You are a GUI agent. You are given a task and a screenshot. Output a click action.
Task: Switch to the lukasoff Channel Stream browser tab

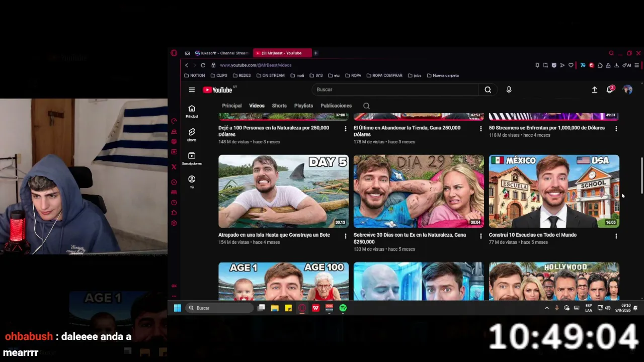point(222,53)
